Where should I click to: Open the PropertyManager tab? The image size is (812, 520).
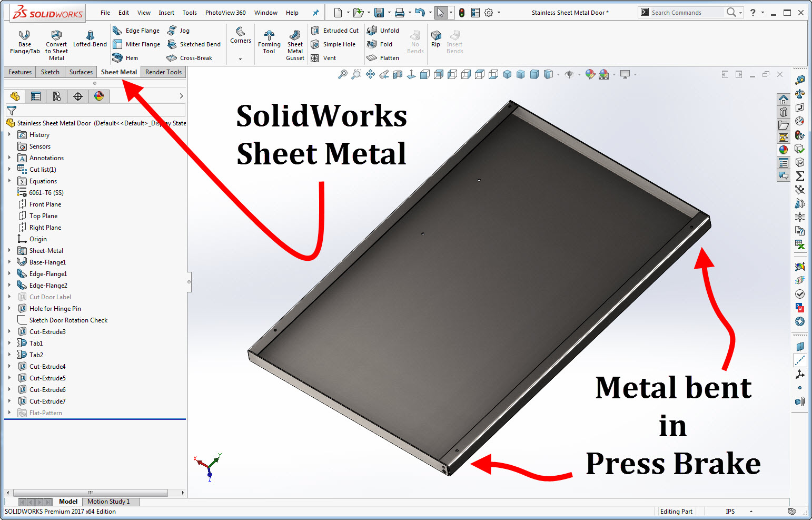pos(36,96)
